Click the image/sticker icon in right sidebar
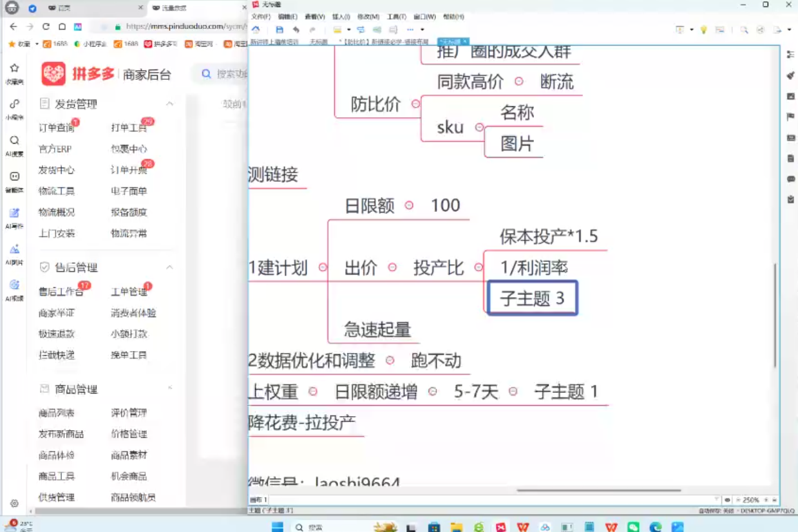The image size is (798, 532). pos(790,95)
